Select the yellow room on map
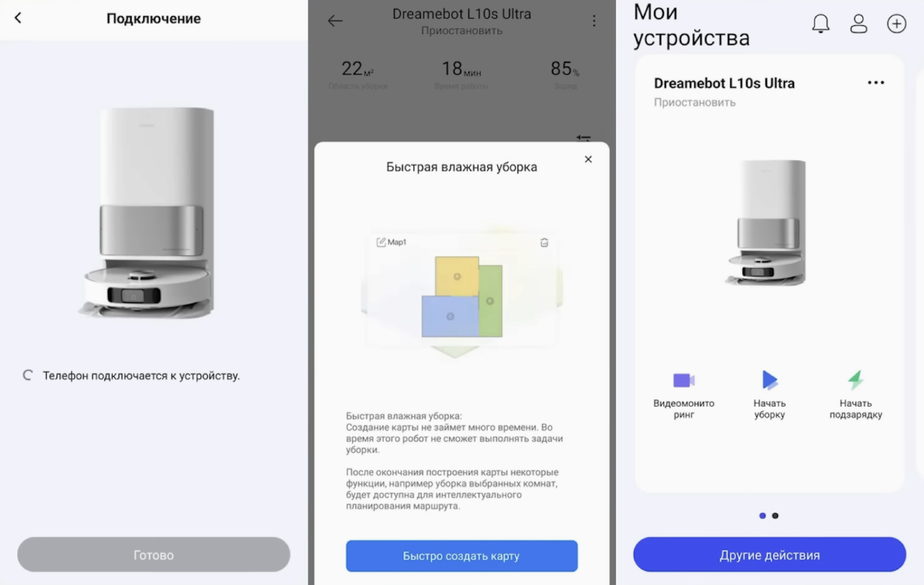 coord(457,276)
